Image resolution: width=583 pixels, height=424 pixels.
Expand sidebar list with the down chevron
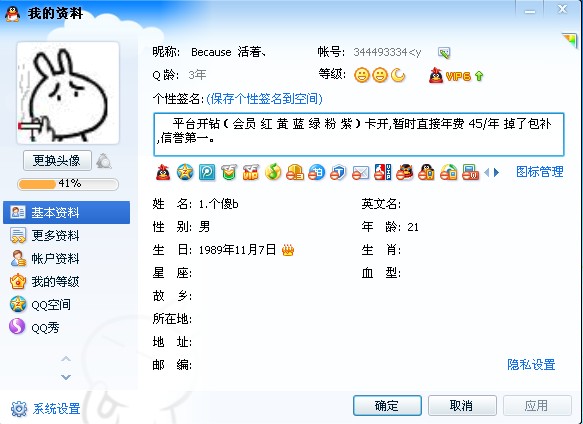66,377
